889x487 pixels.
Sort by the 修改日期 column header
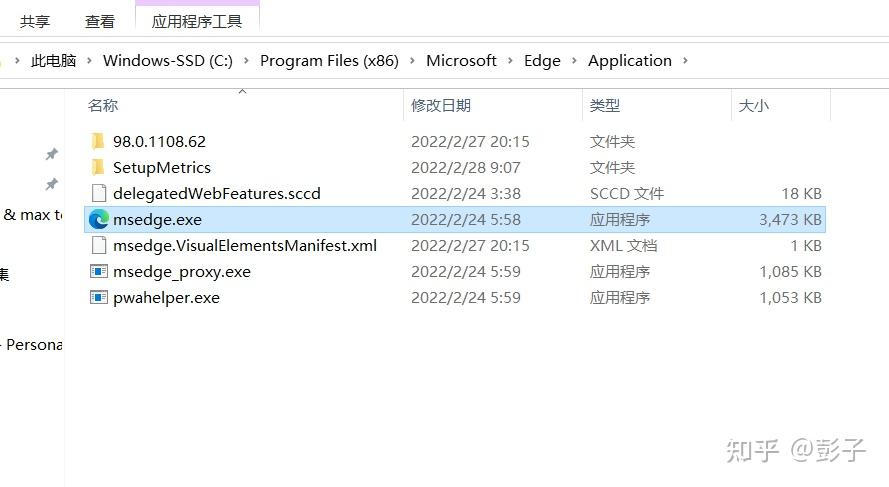441,105
